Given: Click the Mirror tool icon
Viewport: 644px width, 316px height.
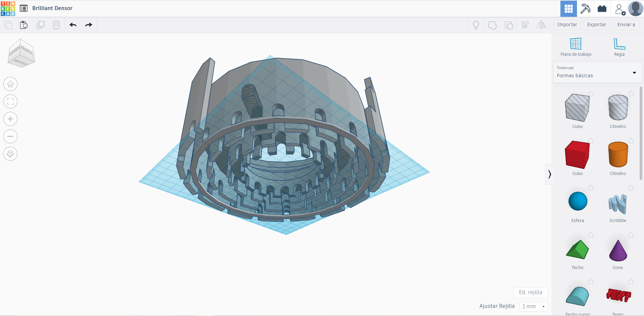Looking at the screenshot, I should pyautogui.click(x=541, y=25).
